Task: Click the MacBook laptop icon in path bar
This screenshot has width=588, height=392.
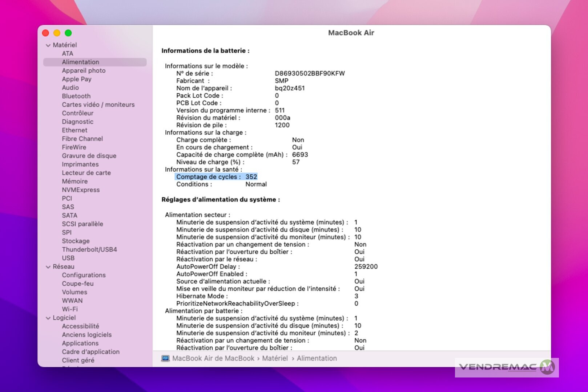Action: tap(165, 359)
